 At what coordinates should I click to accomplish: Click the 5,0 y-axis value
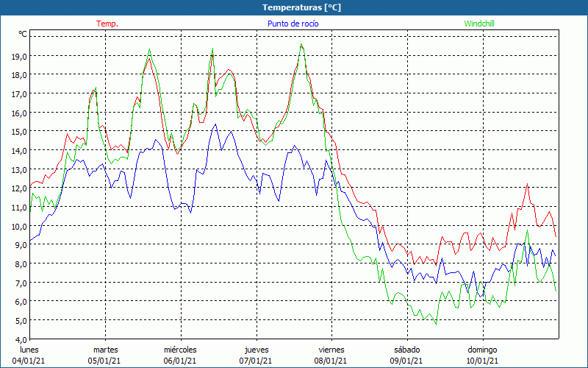21,320
